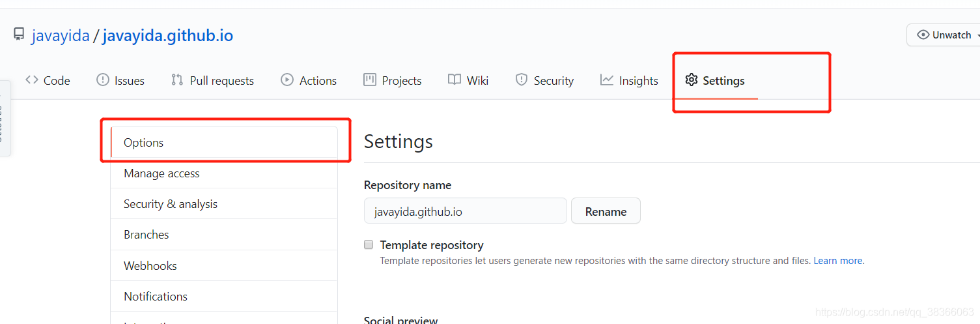980x324 pixels.
Task: Switch to the Code tab
Action: pos(48,81)
